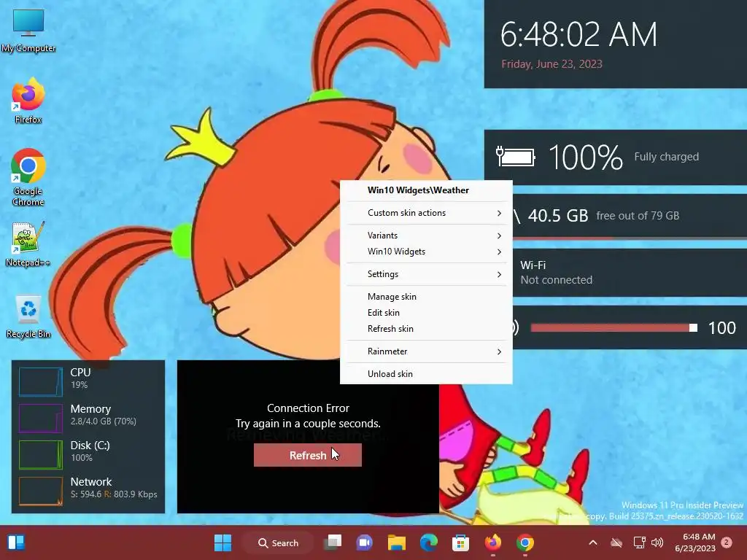Viewport: 747px width, 560px height.
Task: Open Task View on the taskbar
Action: pyautogui.click(x=333, y=542)
